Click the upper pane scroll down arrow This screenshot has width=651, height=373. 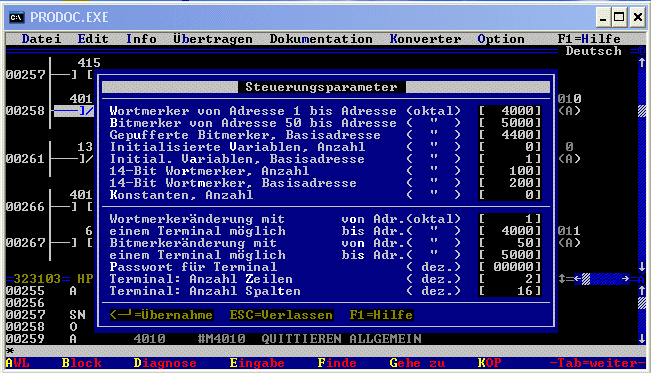(x=641, y=267)
